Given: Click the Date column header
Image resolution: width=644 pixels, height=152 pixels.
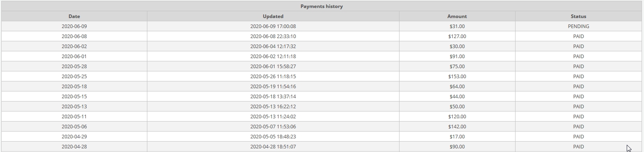Looking at the screenshot, I should click(x=74, y=16).
